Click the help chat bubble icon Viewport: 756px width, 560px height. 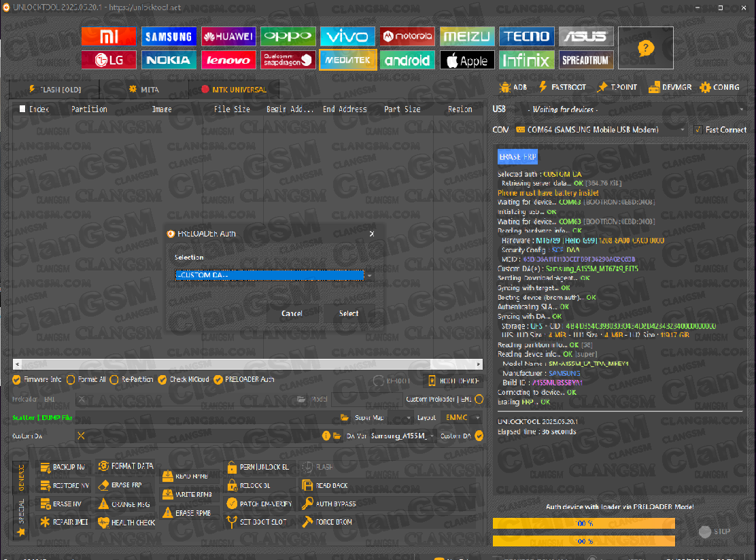pyautogui.click(x=645, y=48)
